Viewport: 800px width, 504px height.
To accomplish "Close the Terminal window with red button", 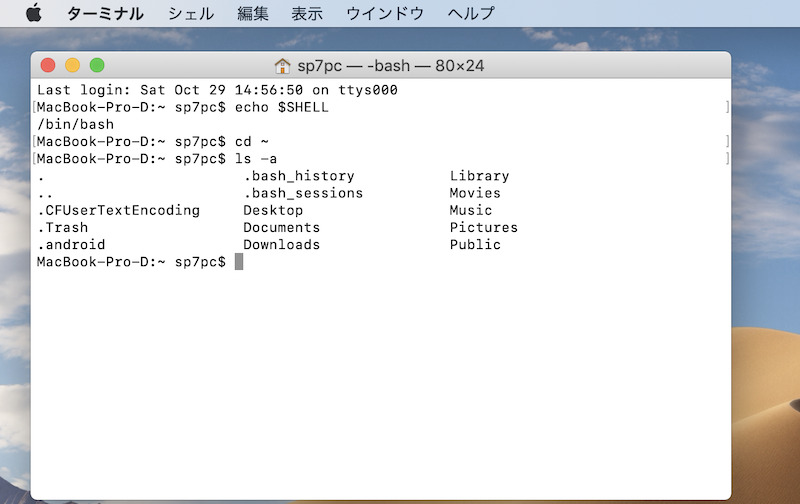I will [48, 66].
